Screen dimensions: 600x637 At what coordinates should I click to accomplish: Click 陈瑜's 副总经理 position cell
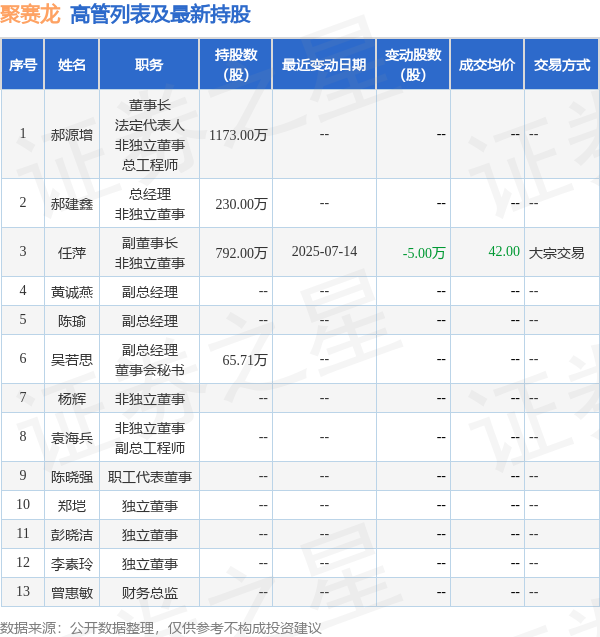pos(150,321)
